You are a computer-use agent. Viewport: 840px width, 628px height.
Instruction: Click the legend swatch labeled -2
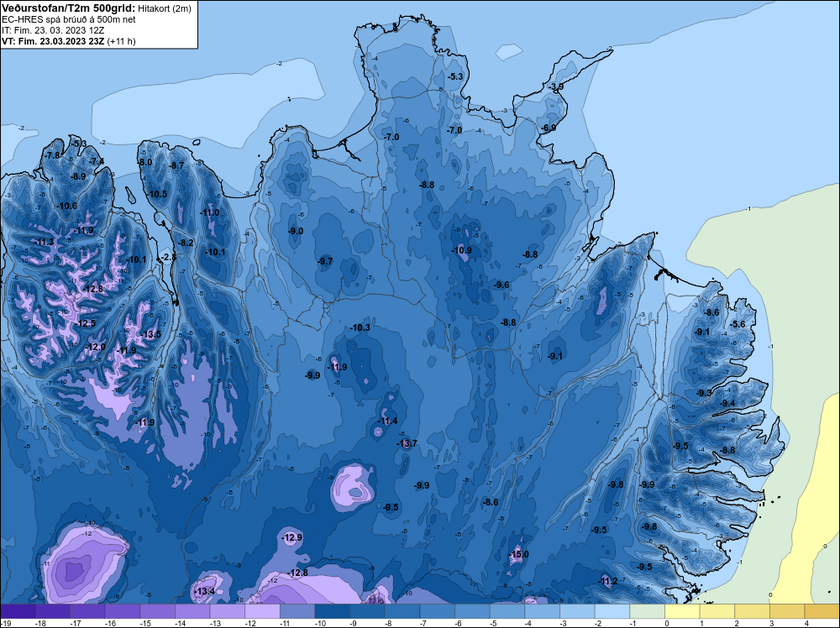pos(612,611)
